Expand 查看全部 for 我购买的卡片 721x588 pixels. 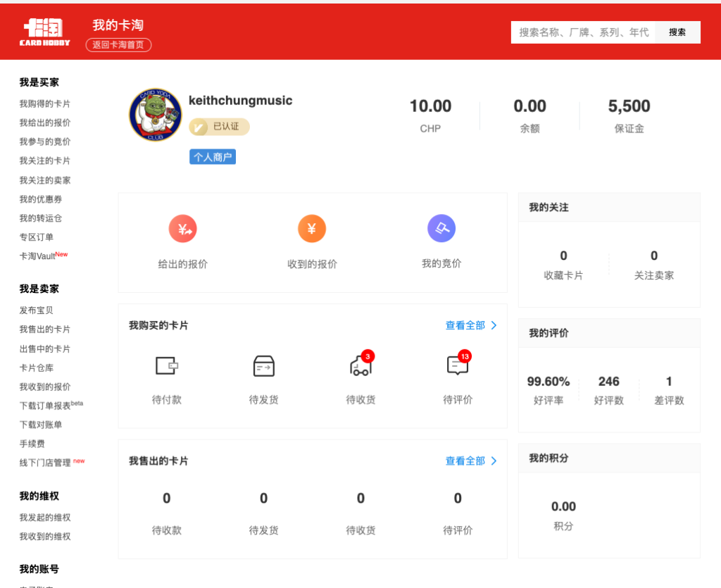[470, 325]
